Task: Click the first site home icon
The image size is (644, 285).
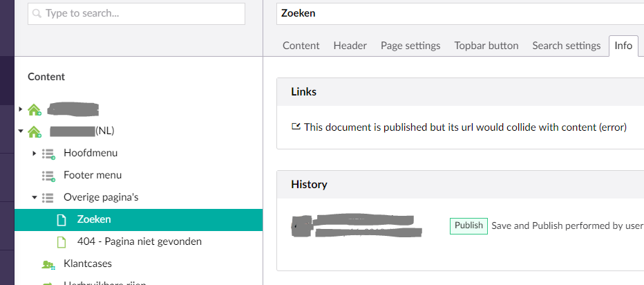Action: click(35, 109)
